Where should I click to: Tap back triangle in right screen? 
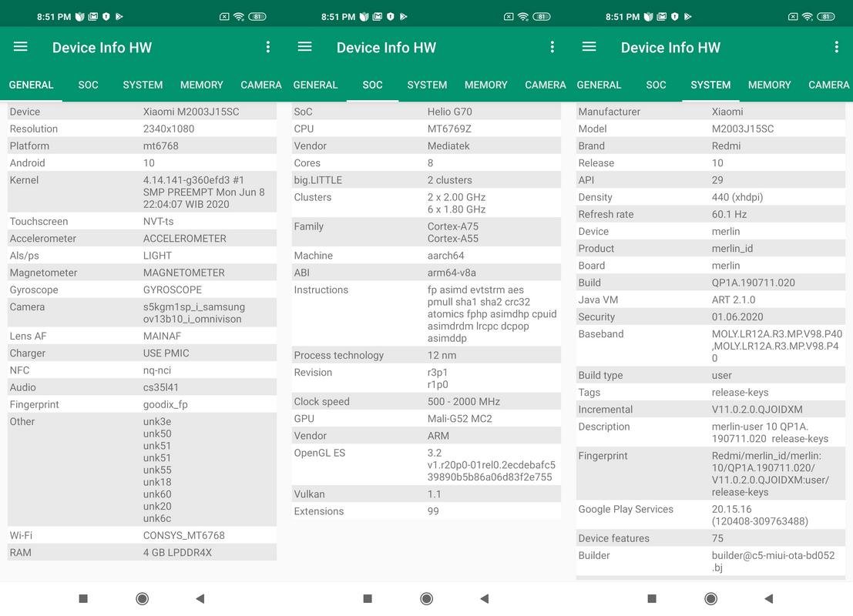769,598
